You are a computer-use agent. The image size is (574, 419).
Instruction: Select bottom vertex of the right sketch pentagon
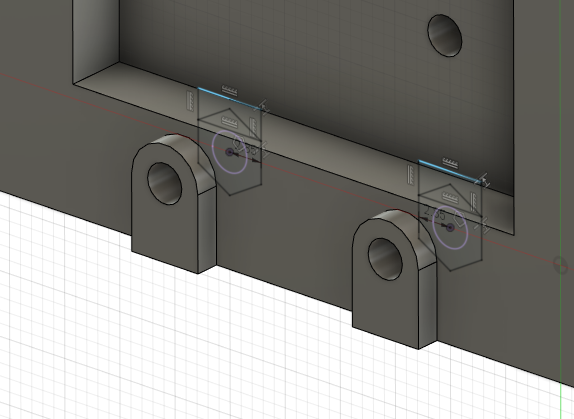[450, 271]
